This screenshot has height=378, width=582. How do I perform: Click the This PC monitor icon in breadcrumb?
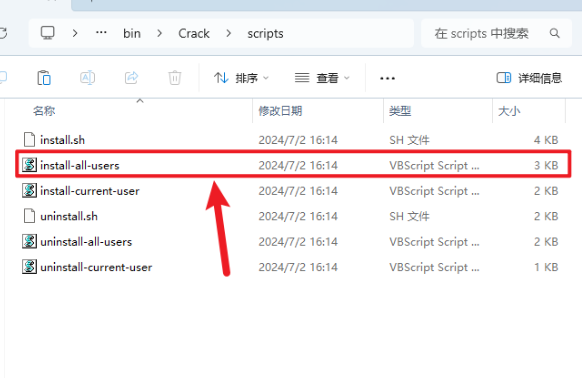[48, 33]
